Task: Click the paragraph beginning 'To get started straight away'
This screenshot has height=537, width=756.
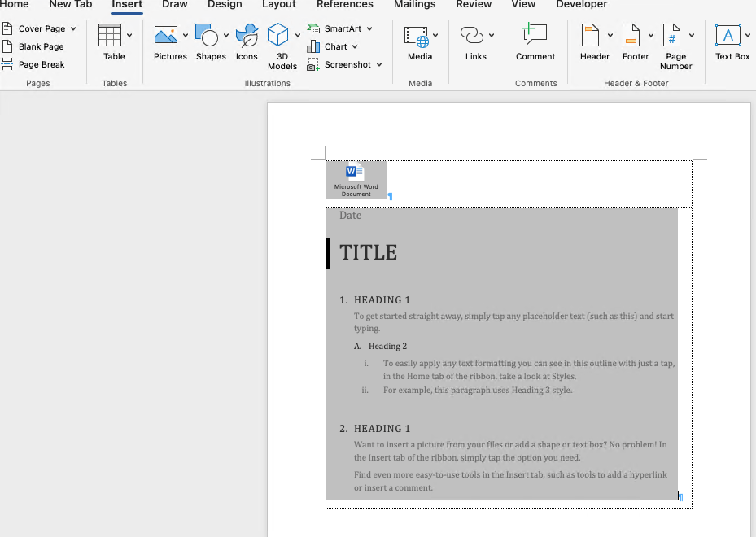Action: click(x=514, y=322)
